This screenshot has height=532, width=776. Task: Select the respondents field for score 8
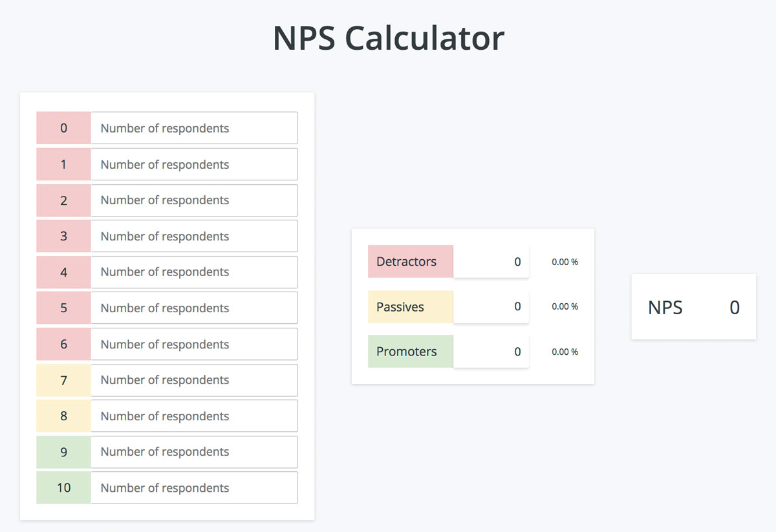point(194,416)
